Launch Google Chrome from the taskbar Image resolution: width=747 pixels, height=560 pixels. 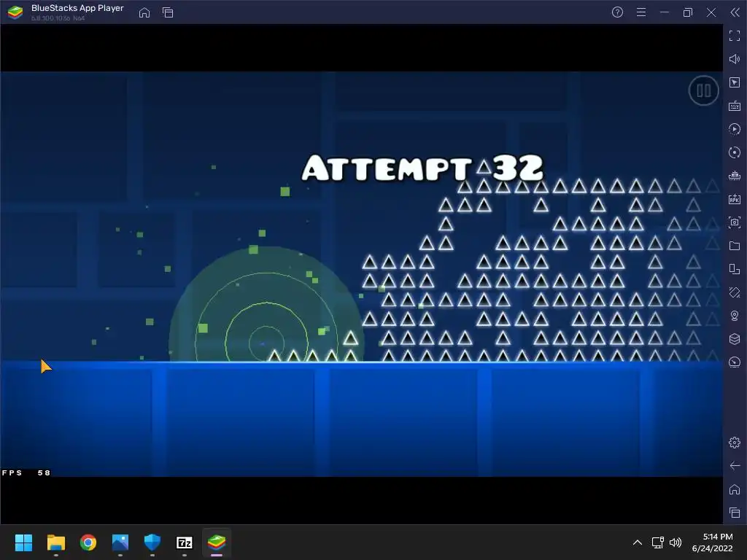88,542
